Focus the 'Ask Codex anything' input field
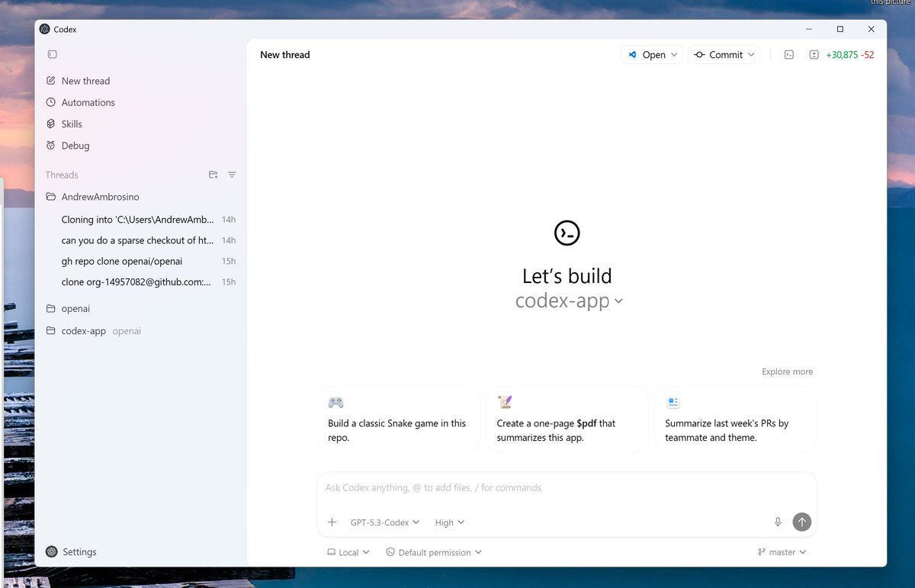The height and width of the screenshot is (588, 915). click(x=567, y=488)
